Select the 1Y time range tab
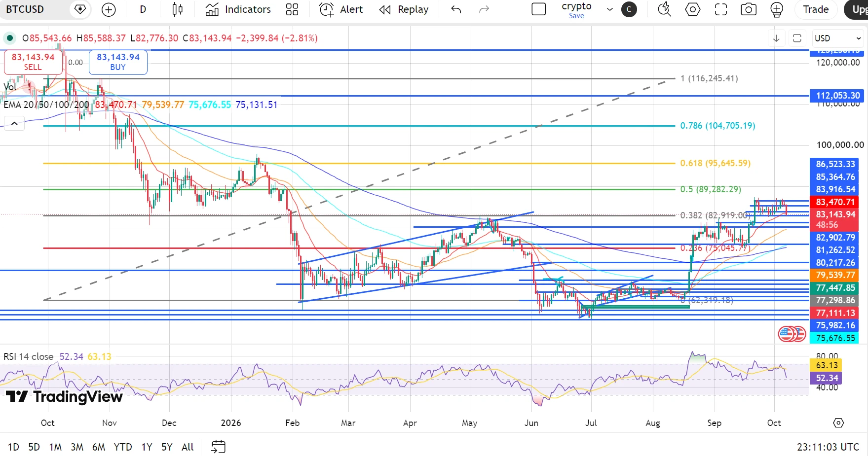Viewport: 868px width, 456px height. tap(147, 447)
